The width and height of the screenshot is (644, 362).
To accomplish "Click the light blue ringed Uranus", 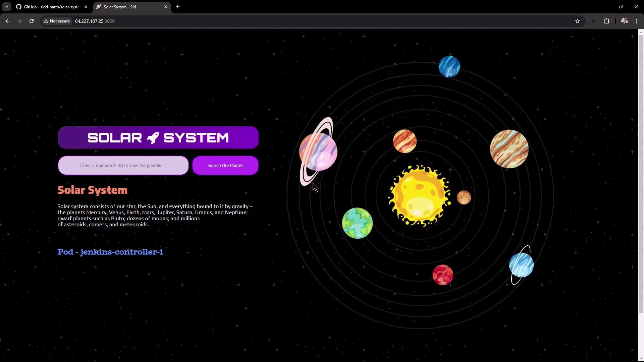I will [521, 265].
